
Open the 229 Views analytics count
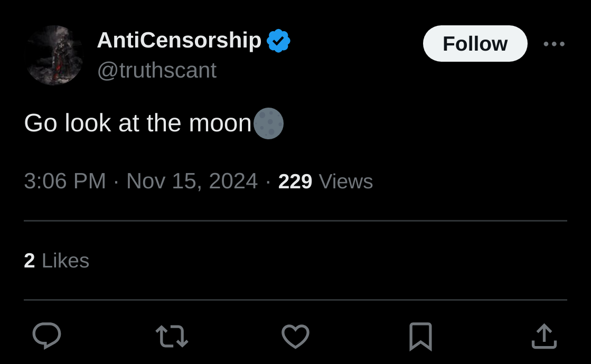(x=326, y=181)
